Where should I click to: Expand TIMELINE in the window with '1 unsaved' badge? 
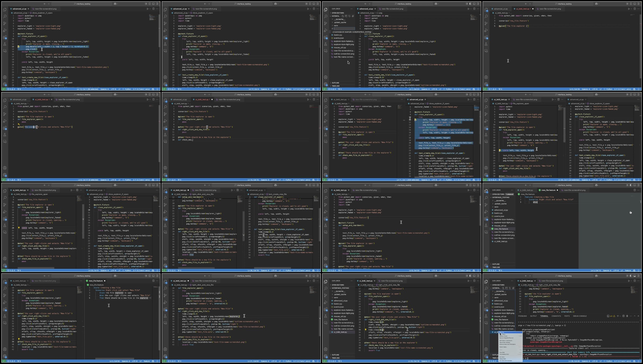[496, 267]
